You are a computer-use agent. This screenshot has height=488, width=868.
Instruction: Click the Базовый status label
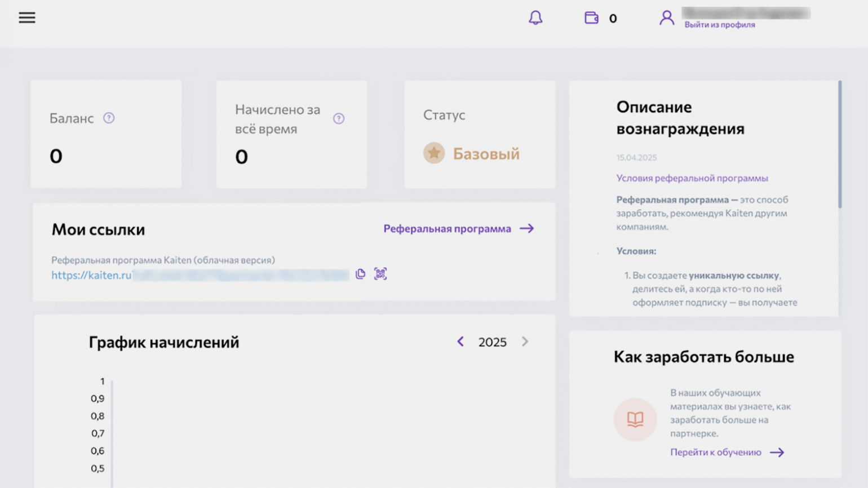pyautogui.click(x=486, y=154)
